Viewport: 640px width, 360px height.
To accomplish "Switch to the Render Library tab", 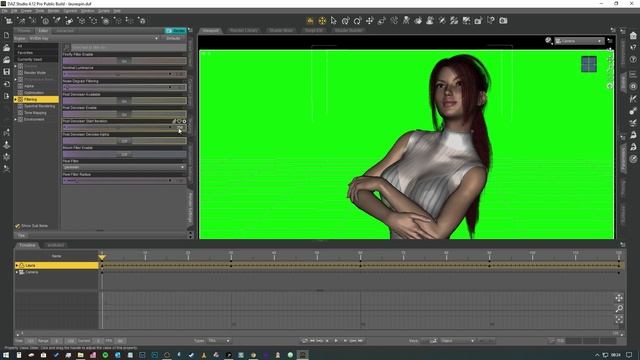I will tap(243, 31).
